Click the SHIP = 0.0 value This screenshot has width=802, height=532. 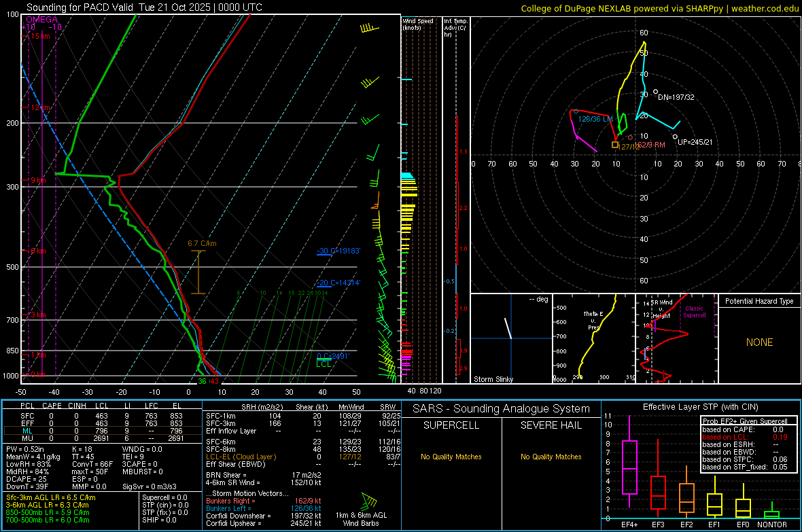tap(159, 520)
